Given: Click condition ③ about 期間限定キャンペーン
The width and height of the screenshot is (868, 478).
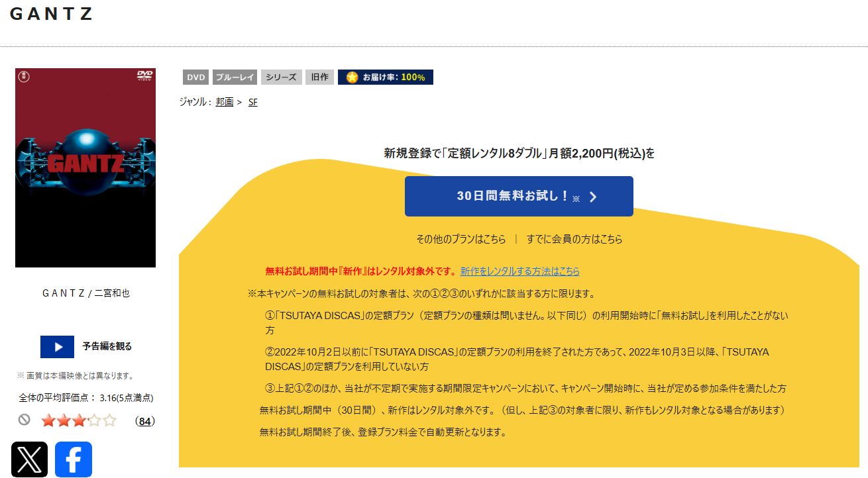Looking at the screenshot, I should coord(525,388).
